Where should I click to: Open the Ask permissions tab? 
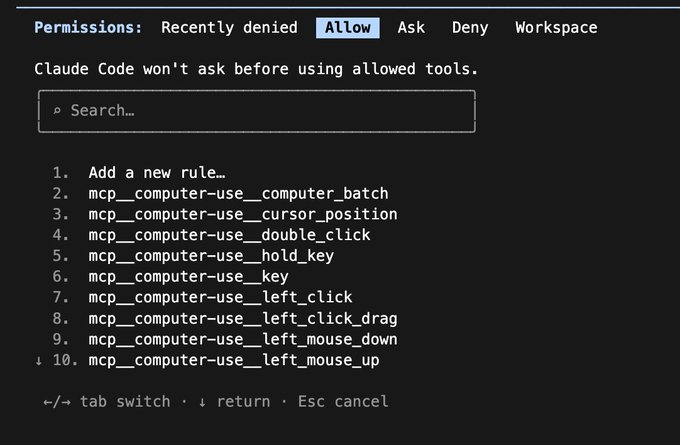pyautogui.click(x=411, y=28)
